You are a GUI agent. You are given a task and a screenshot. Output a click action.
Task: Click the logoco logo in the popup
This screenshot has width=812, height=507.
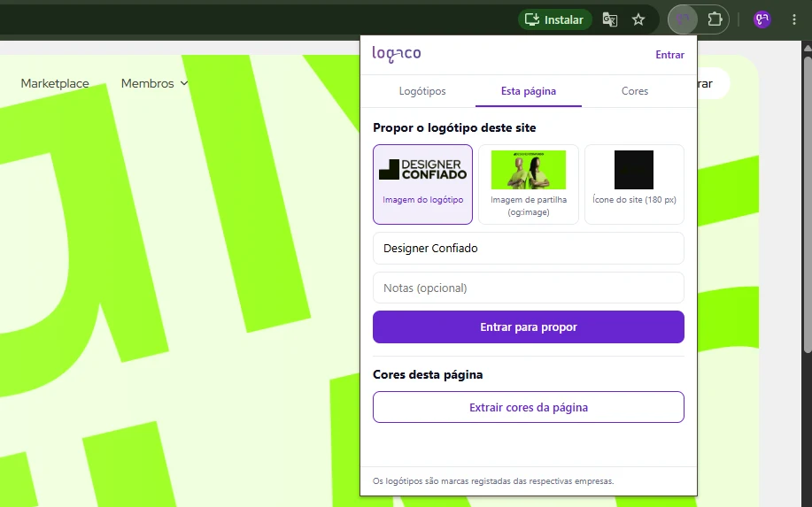tap(396, 54)
